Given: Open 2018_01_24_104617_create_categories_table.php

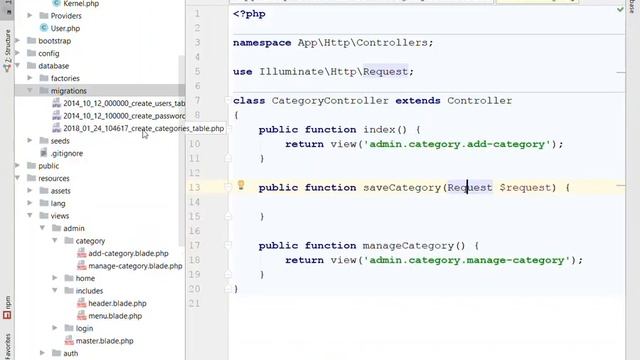Looking at the screenshot, I should (143, 128).
